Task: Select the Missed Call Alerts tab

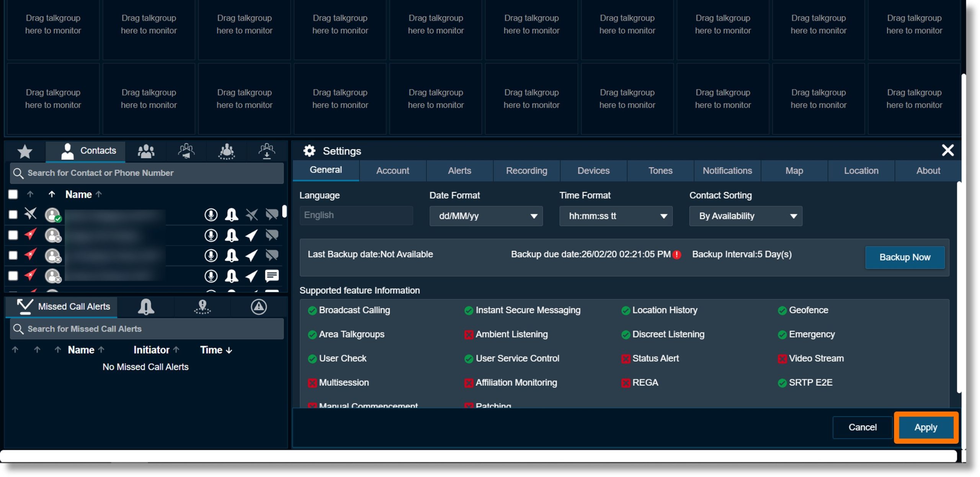Action: tap(62, 307)
